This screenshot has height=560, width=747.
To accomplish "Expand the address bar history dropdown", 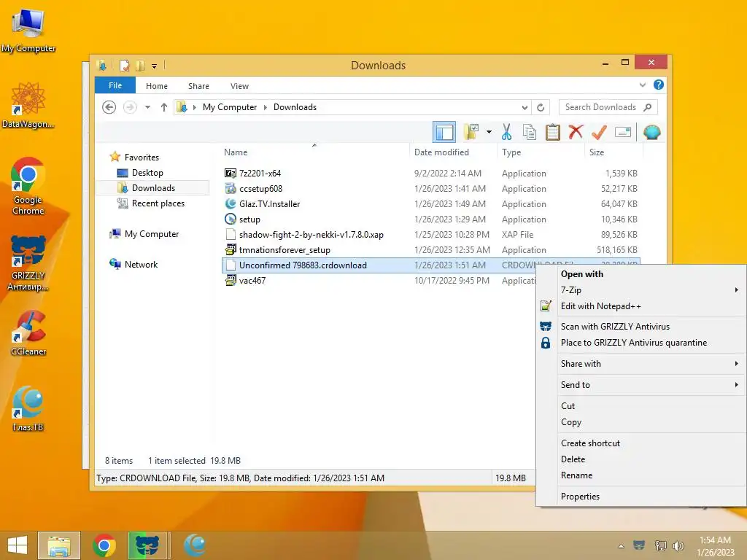I will pos(525,107).
